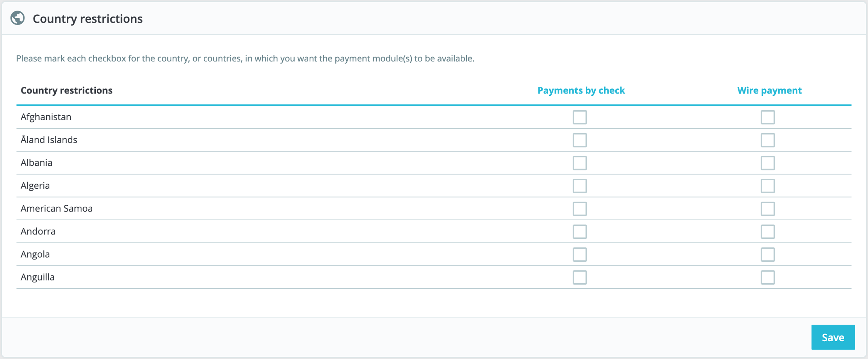The image size is (868, 359).
Task: Enable Wire payment for Afghanistan
Action: pos(767,117)
